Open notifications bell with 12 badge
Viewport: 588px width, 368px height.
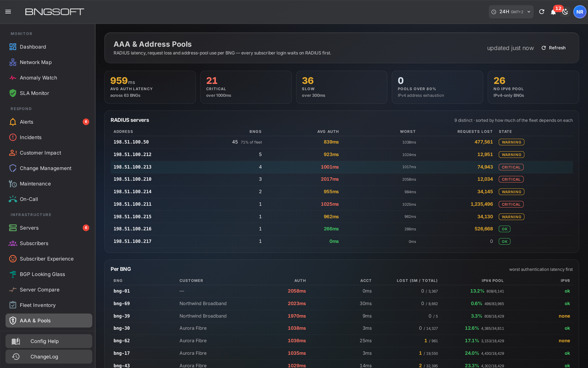(553, 12)
